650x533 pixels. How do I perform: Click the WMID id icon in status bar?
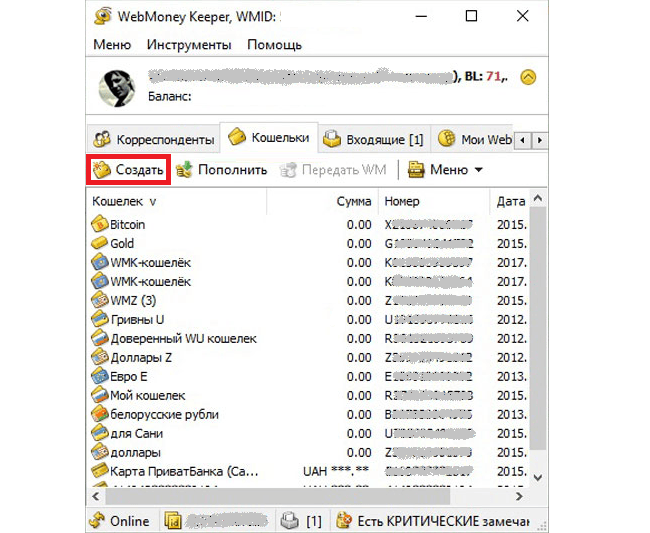[x=173, y=521]
